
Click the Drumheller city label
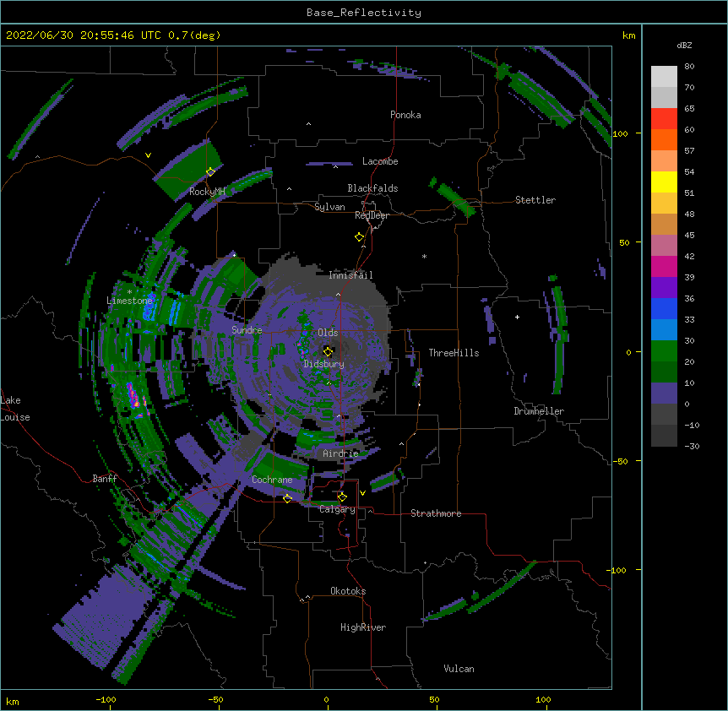coord(539,411)
